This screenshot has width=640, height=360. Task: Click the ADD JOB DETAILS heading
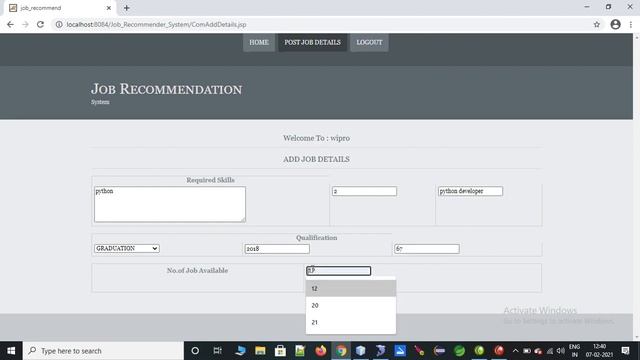pyautogui.click(x=316, y=159)
